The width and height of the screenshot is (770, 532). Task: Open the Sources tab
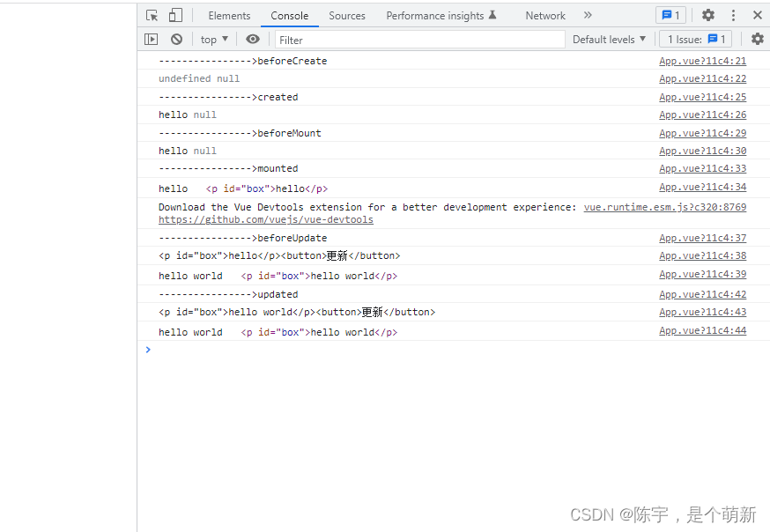[347, 16]
